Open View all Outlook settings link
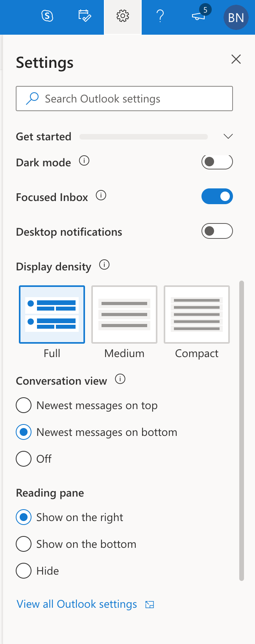 pos(77,604)
